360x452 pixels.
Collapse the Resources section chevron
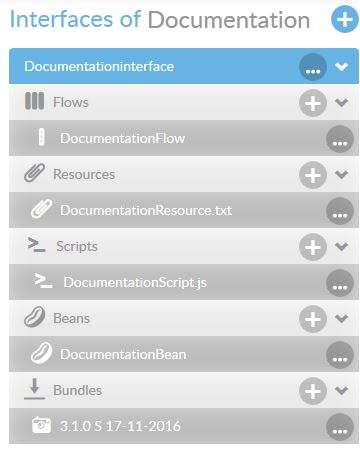(x=342, y=174)
